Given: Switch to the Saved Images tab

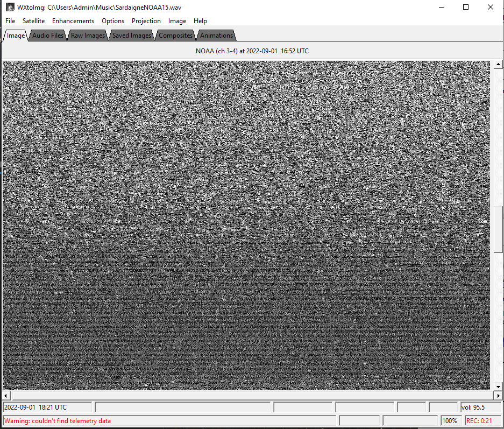Looking at the screenshot, I should coord(131,36).
